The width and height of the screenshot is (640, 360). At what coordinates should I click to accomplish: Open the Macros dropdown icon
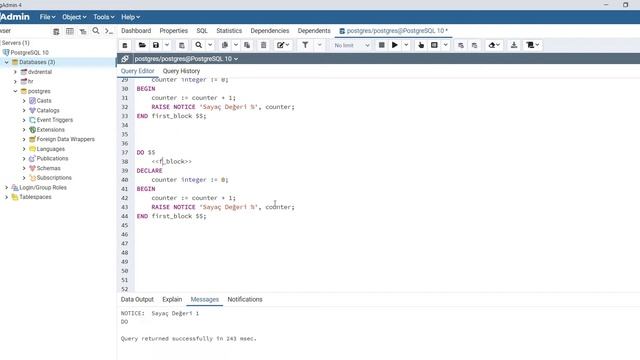click(x=533, y=45)
